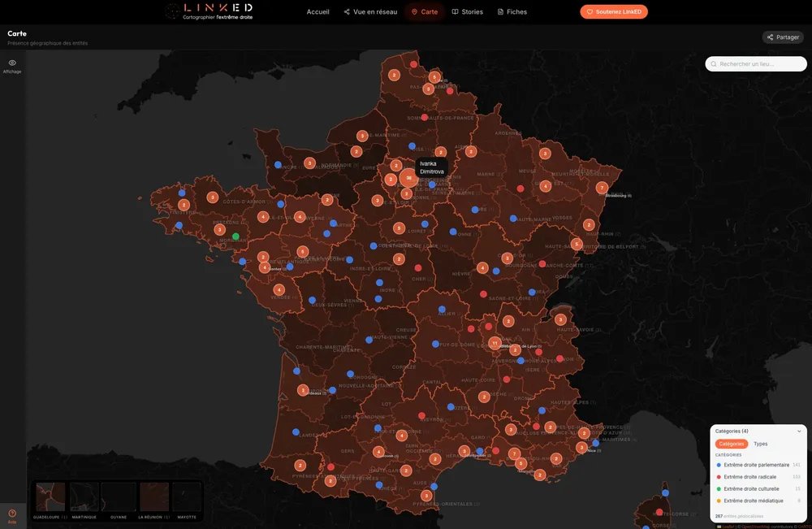The image size is (812, 529).
Task: Click the GERS department label
Action: pyautogui.click(x=348, y=451)
